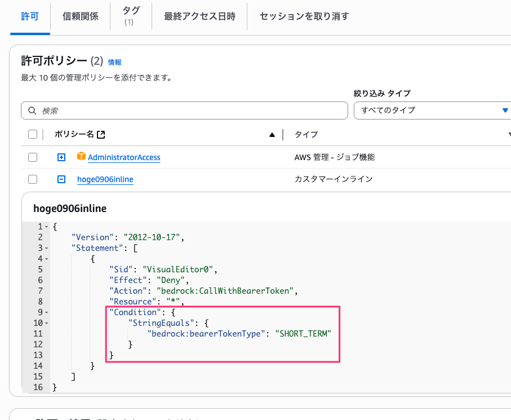Switch to the 最終アクセス日時 tab
511x420 pixels.
click(199, 16)
